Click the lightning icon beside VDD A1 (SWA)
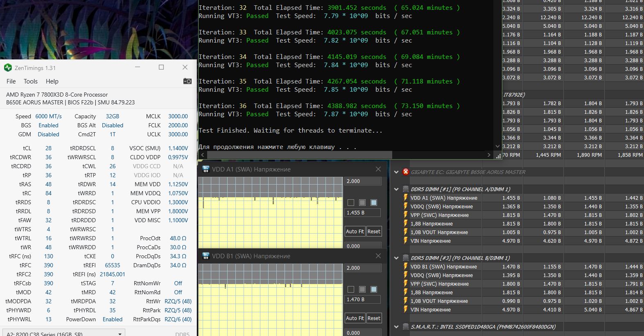This screenshot has height=336, width=644. point(406,198)
